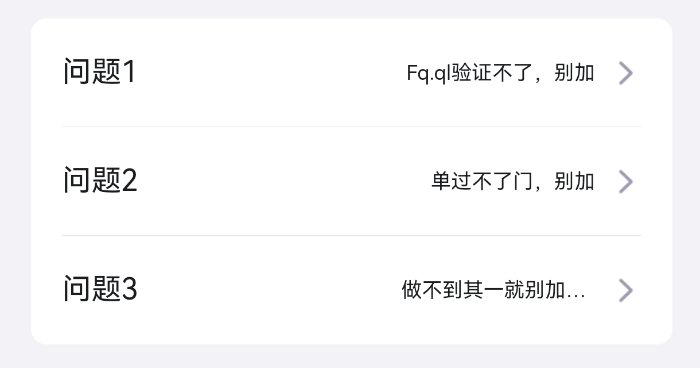This screenshot has height=368, width=700.
Task: Tap empty space in the 问题3 row
Action: 268,290
